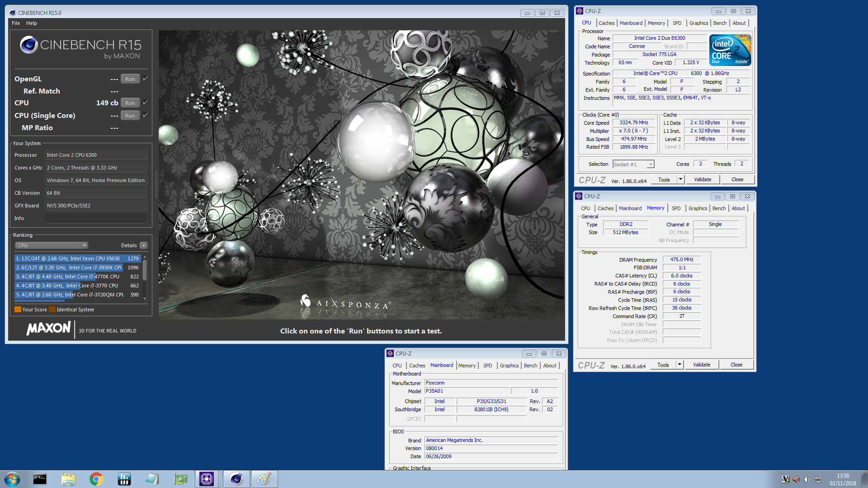Toggle the CPU test checkbox
868x488 pixels.
pyautogui.click(x=145, y=103)
